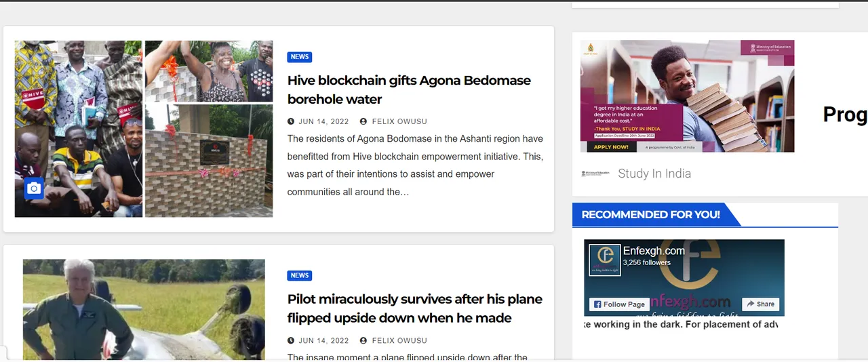Click the flipped plane pilot article image

tap(144, 309)
